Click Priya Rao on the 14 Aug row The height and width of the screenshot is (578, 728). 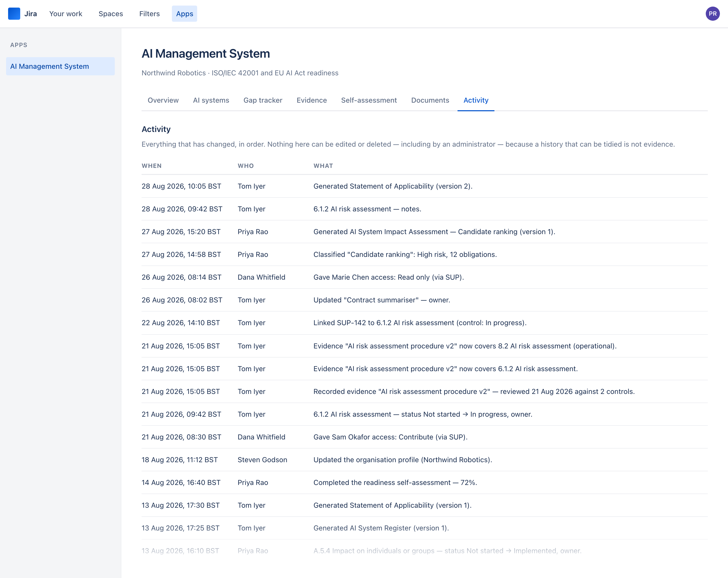click(x=253, y=483)
